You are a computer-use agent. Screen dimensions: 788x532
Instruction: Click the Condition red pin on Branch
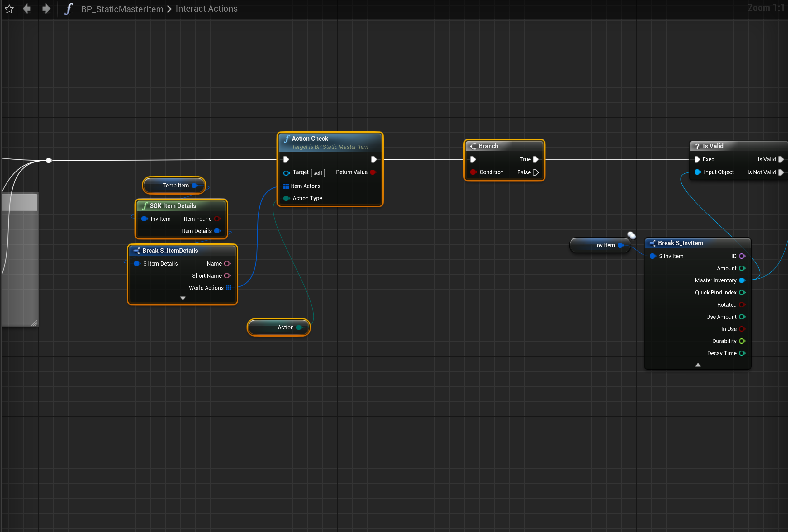pyautogui.click(x=473, y=172)
